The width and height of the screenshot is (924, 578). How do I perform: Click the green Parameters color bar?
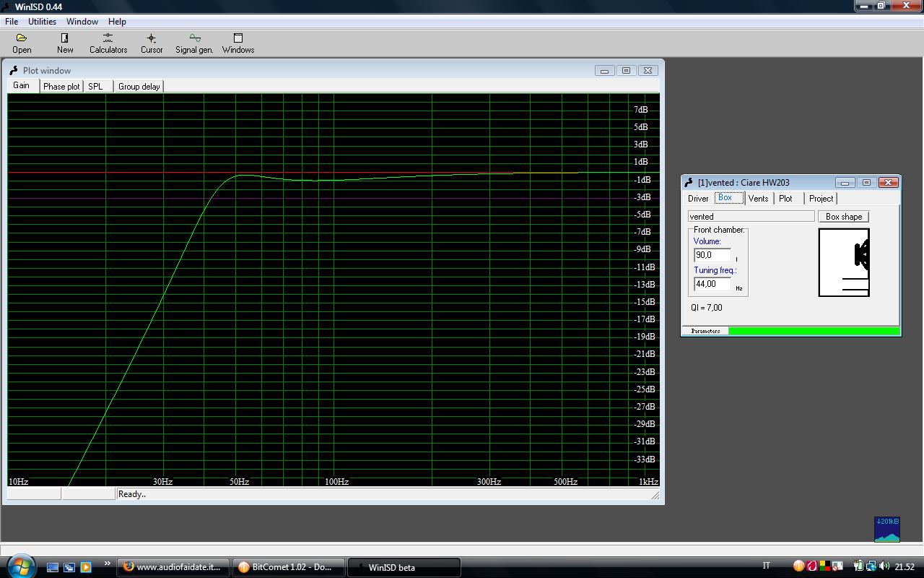[x=814, y=331]
